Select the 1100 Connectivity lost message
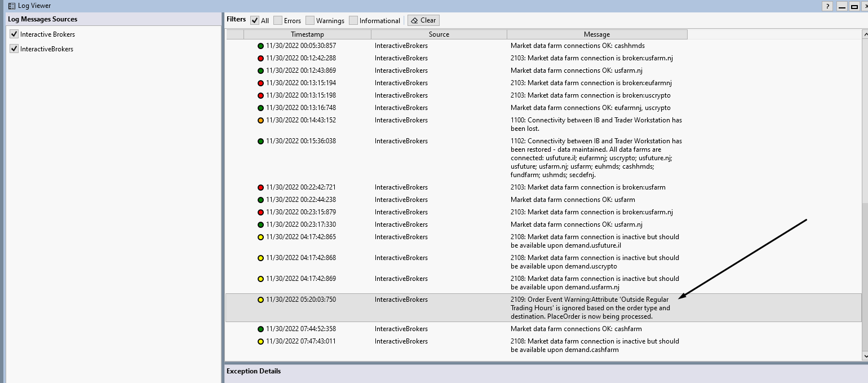This screenshot has width=868, height=383. coord(596,124)
